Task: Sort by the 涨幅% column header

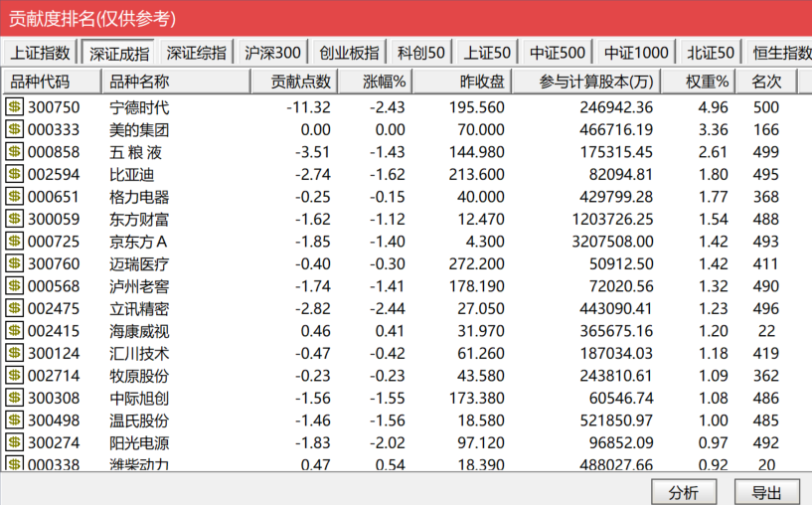Action: [x=375, y=82]
